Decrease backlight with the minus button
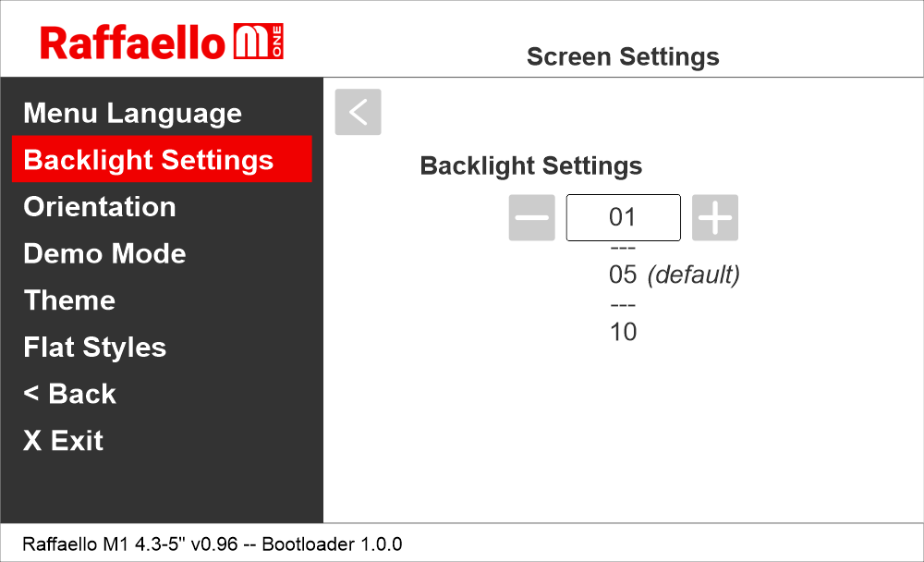This screenshot has width=924, height=562. pos(531,218)
